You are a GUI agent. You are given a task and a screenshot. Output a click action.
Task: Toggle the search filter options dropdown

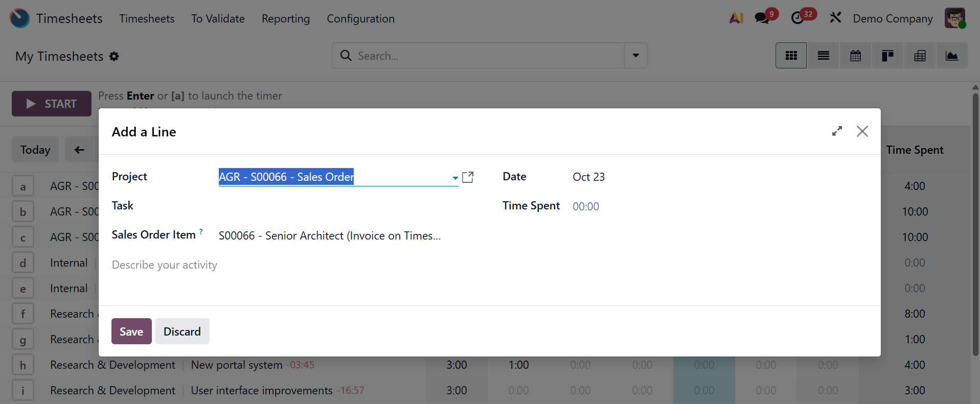(x=635, y=56)
